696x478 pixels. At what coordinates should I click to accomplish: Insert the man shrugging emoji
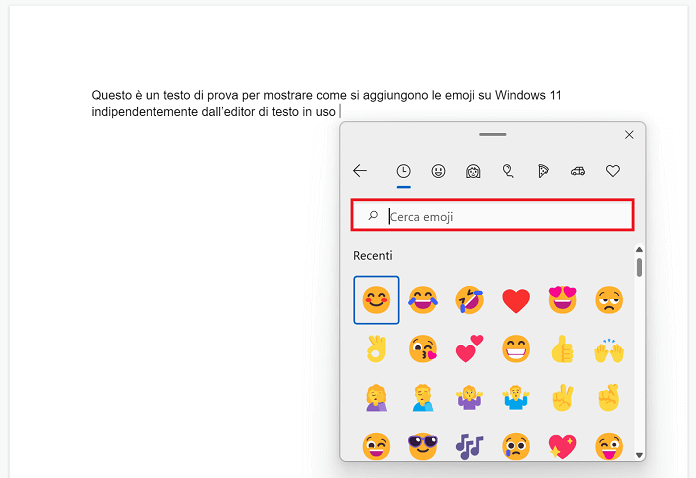click(x=516, y=398)
